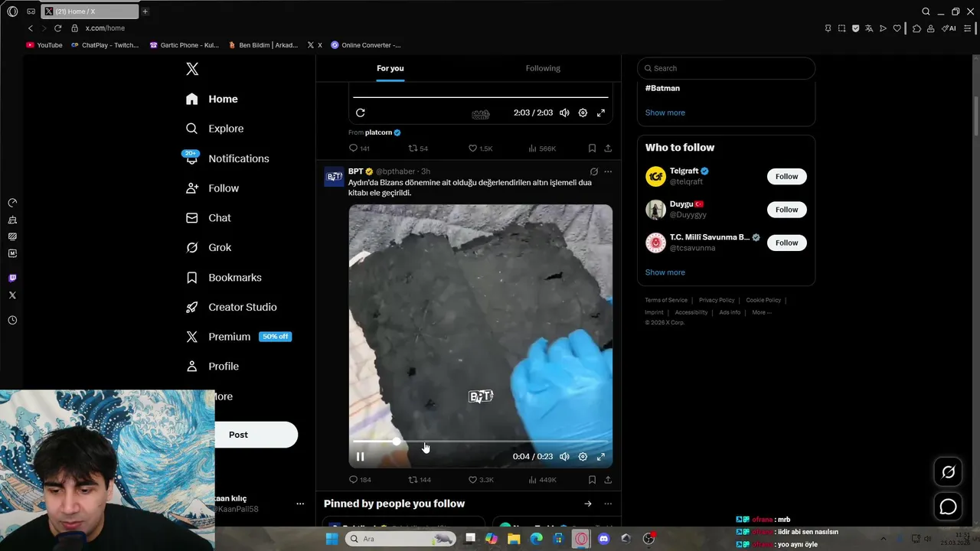Open Grok in the sidebar

(x=208, y=247)
